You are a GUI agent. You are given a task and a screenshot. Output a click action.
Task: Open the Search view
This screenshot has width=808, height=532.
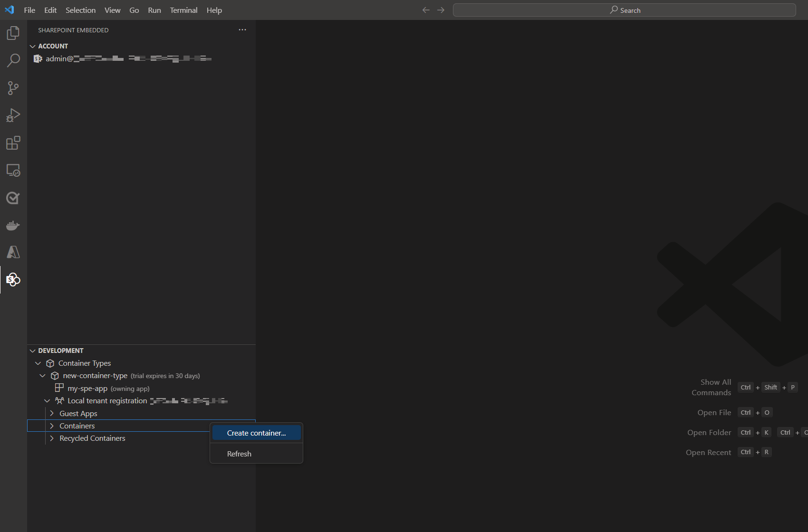13,60
